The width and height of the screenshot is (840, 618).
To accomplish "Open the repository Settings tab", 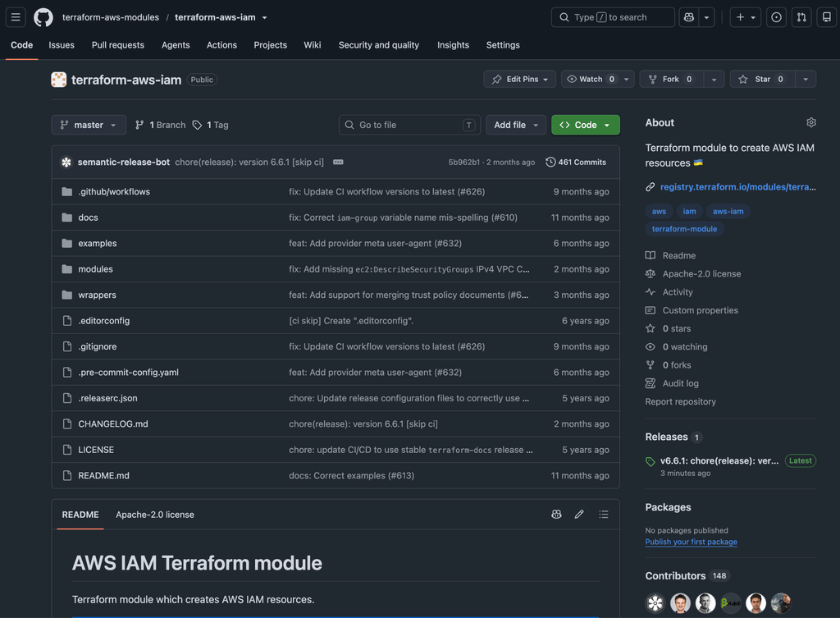I will pyautogui.click(x=503, y=45).
